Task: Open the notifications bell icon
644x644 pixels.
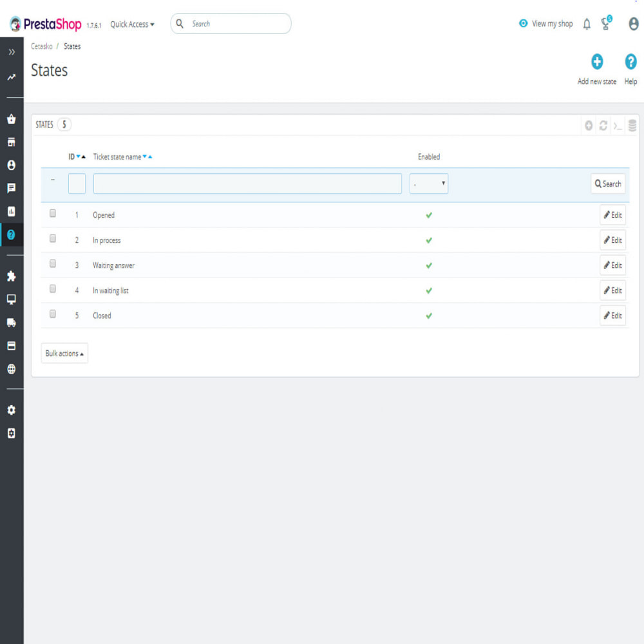Action: pos(587,24)
